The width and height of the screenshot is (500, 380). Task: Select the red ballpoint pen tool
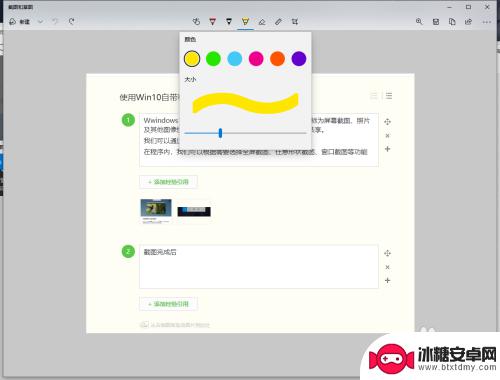(x=212, y=22)
